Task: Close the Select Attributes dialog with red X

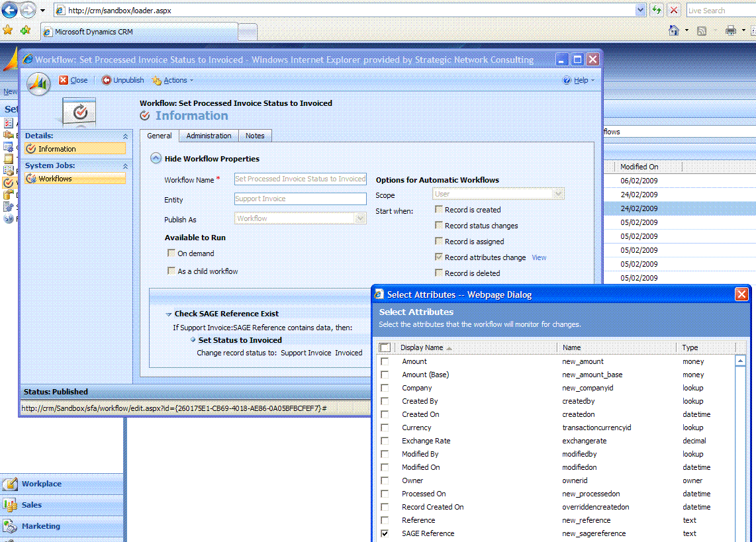Action: (741, 294)
